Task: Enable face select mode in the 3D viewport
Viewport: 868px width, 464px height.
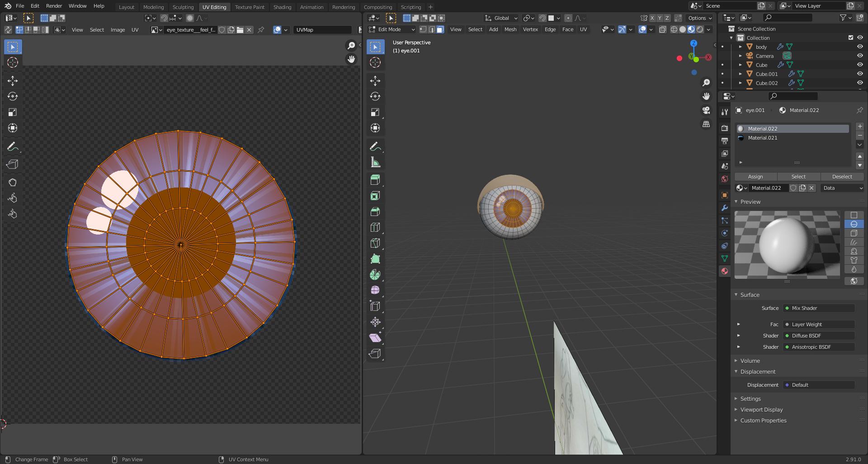Action: 440,29
